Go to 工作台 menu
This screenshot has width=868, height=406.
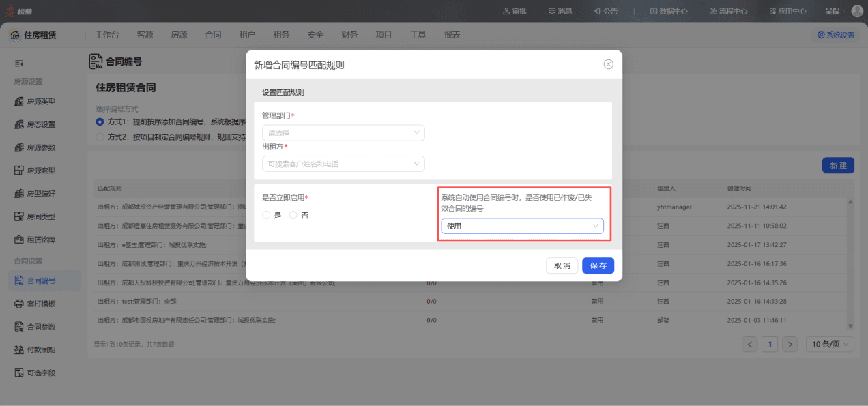(x=107, y=35)
